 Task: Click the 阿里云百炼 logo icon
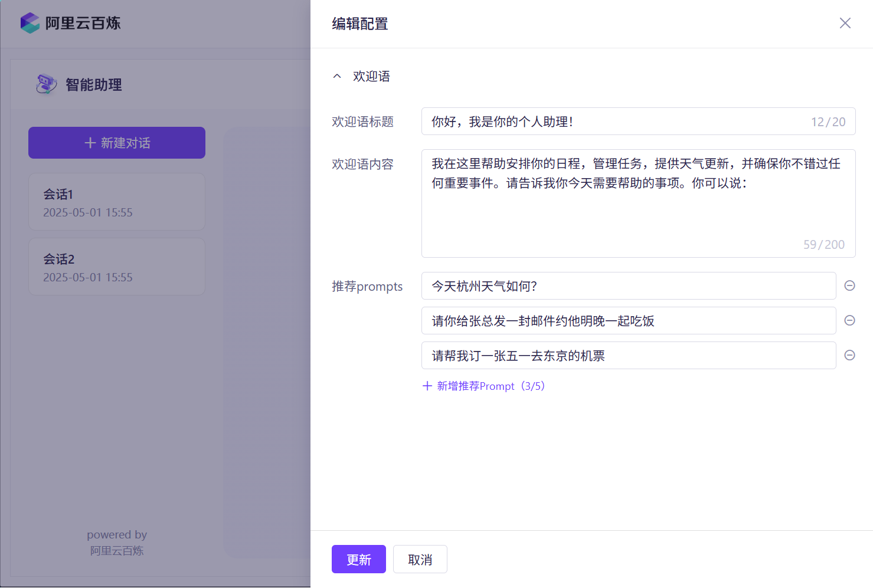[30, 23]
